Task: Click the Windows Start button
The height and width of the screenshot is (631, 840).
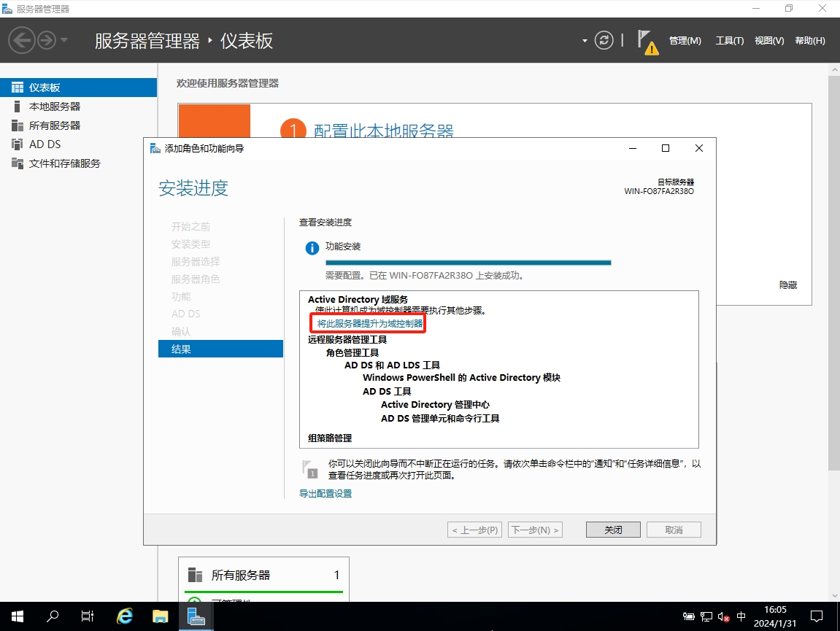Action: point(17,616)
